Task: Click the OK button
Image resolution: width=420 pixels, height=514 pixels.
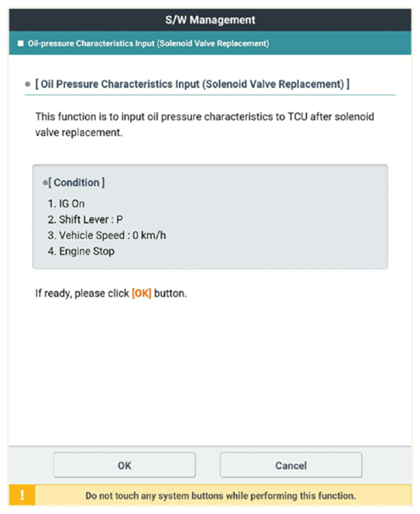Action: pyautogui.click(x=124, y=465)
